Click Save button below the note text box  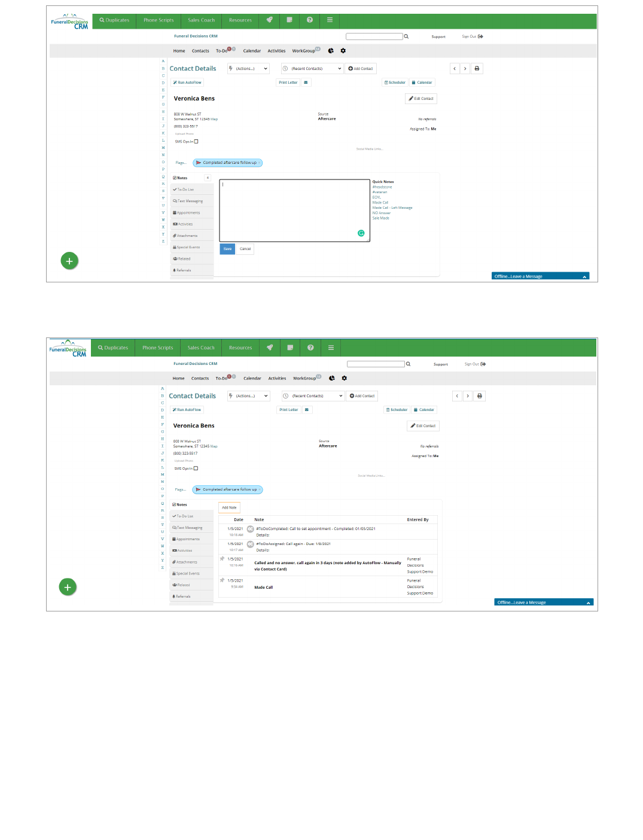point(227,249)
